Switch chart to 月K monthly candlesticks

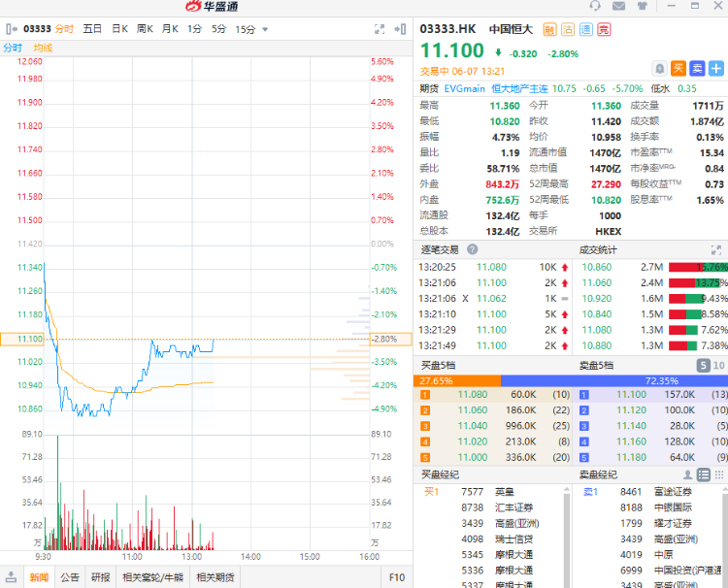coord(170,29)
